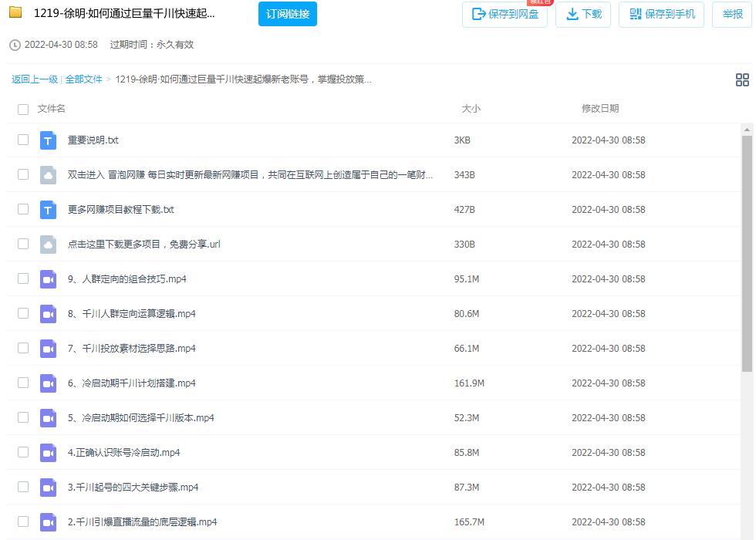Screen dimensions: 756x540
Task: Open 9、人群定向的组合技巧.mp4 file name
Action: (127, 279)
